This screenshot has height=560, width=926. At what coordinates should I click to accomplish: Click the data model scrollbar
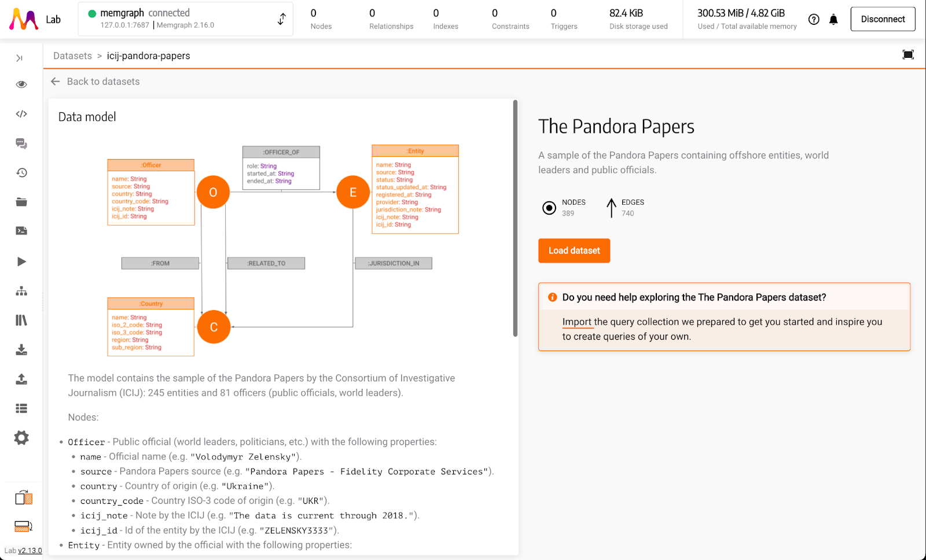(x=515, y=218)
